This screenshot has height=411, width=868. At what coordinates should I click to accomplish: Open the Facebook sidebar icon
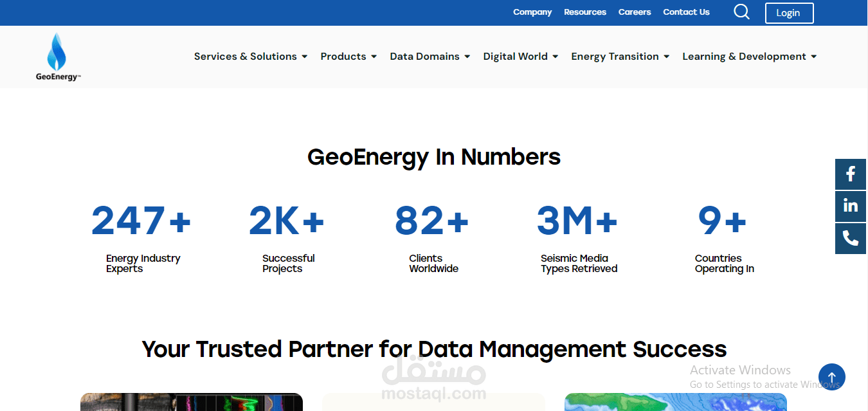851,174
